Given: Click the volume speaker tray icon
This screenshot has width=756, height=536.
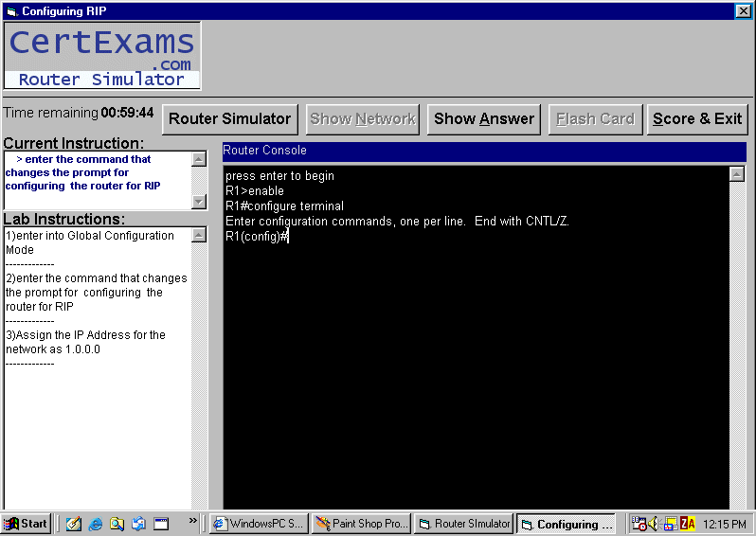Looking at the screenshot, I should pos(654,524).
